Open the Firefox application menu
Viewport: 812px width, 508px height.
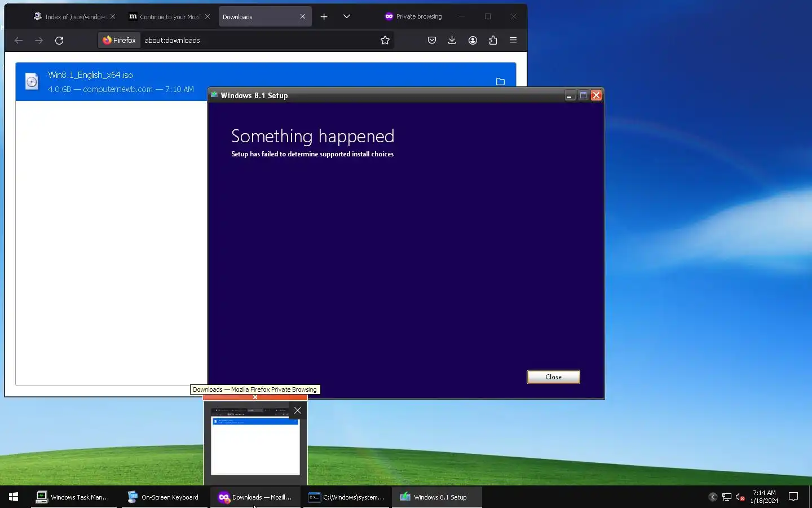click(x=513, y=40)
